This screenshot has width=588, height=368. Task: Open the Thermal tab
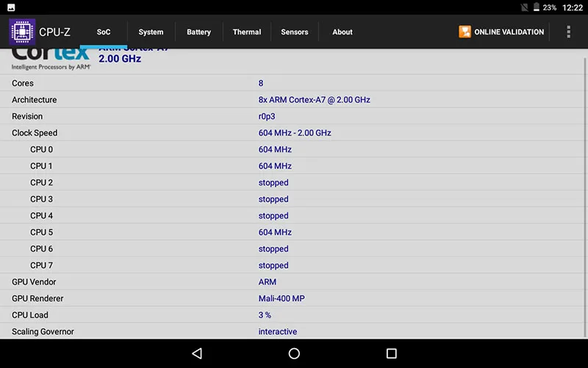(x=247, y=32)
